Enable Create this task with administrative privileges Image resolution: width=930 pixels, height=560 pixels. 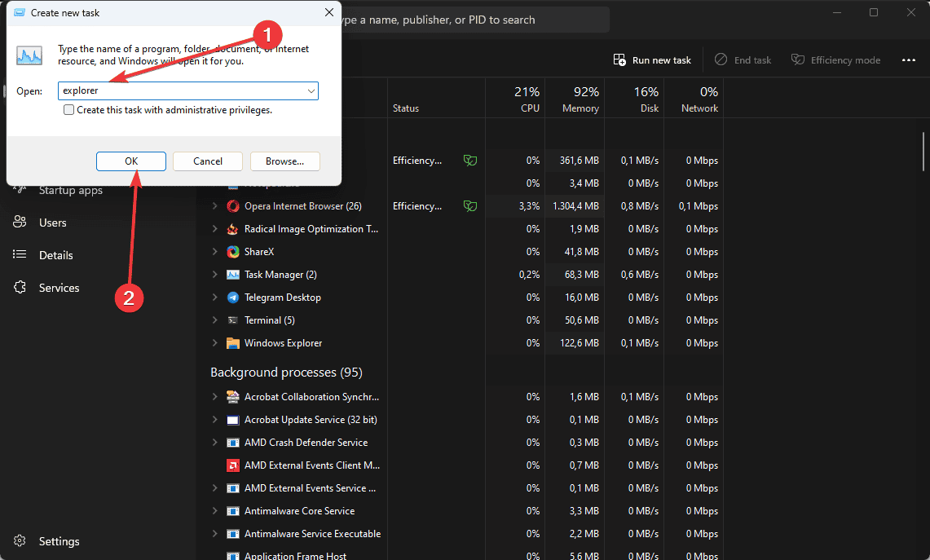[x=68, y=110]
